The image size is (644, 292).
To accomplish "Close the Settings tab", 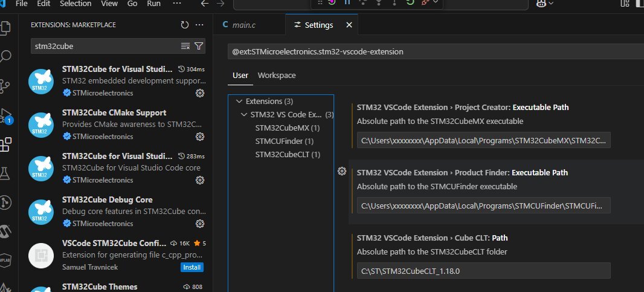I will pos(349,25).
